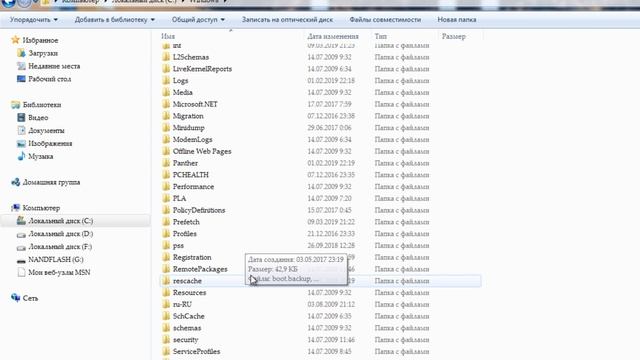Click the Документы library icon
Image resolution: width=640 pixels, height=360 pixels.
coord(21,131)
